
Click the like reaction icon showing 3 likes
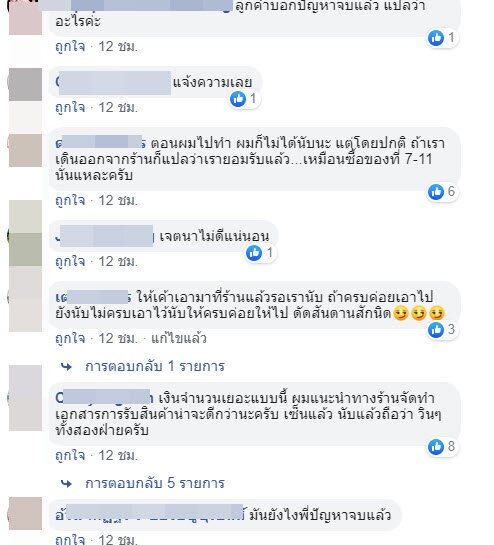[436, 330]
